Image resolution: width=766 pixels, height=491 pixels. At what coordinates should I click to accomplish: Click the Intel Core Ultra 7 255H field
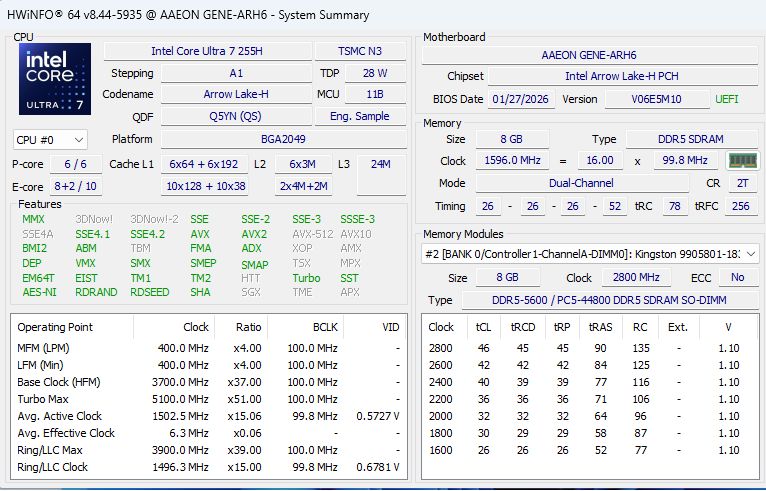207,51
